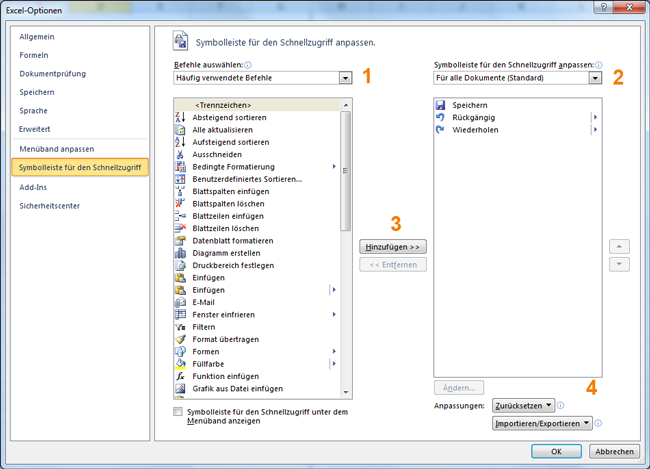Click the Fenster einfrieren icon
Viewport: 650px width, 469px height.
pos(180,314)
